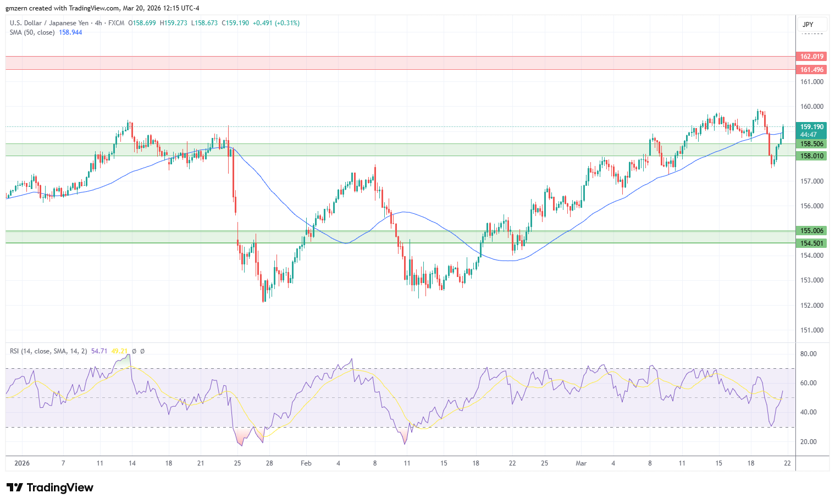Click the date label 21 on time axis

tap(201, 463)
